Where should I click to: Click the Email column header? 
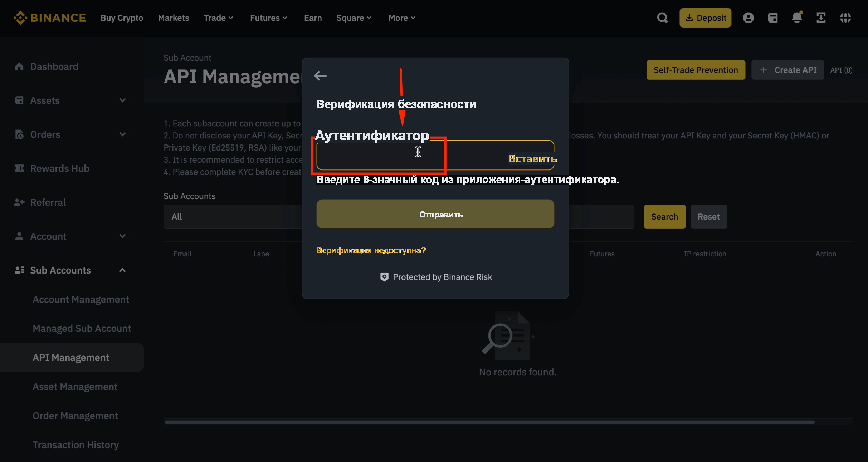(x=182, y=254)
